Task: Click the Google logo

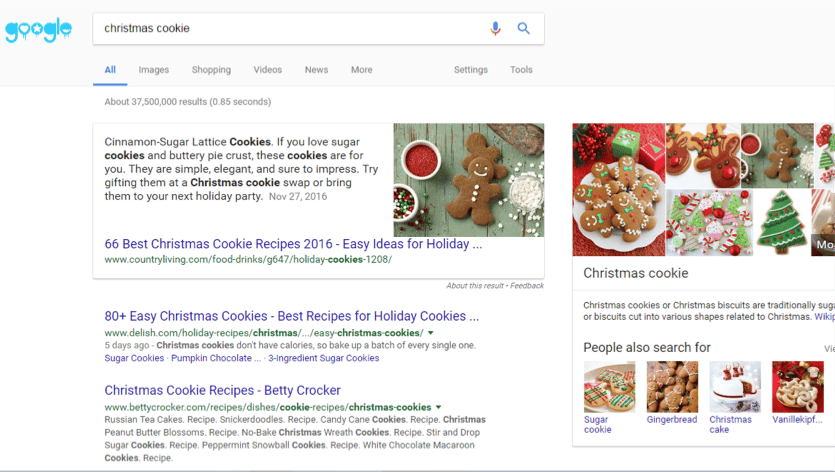Action: pyautogui.click(x=38, y=30)
